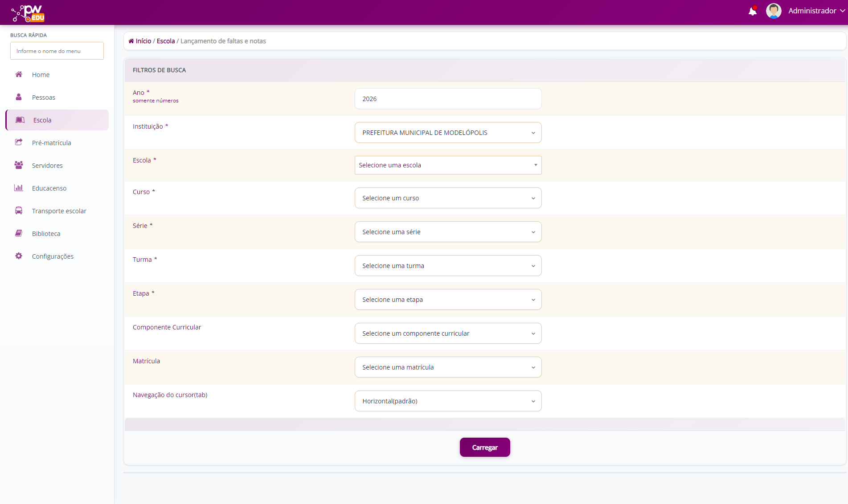Click the Ano input field
The height and width of the screenshot is (504, 848).
pyautogui.click(x=448, y=99)
